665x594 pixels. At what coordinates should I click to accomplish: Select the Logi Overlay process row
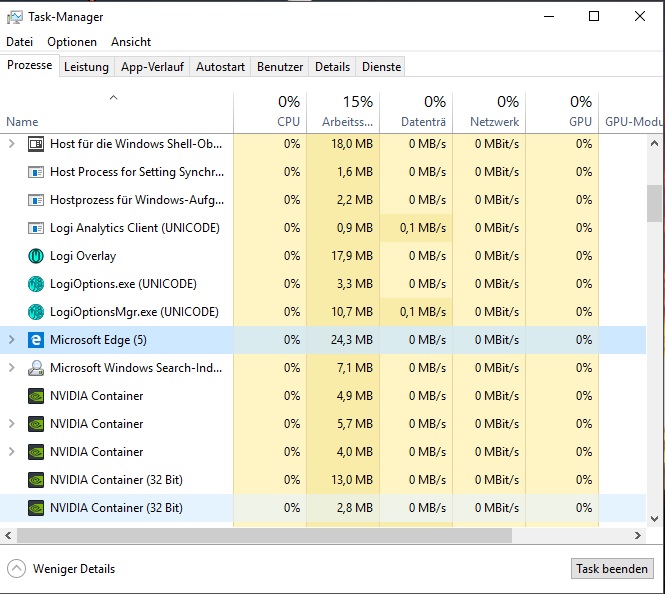point(323,256)
